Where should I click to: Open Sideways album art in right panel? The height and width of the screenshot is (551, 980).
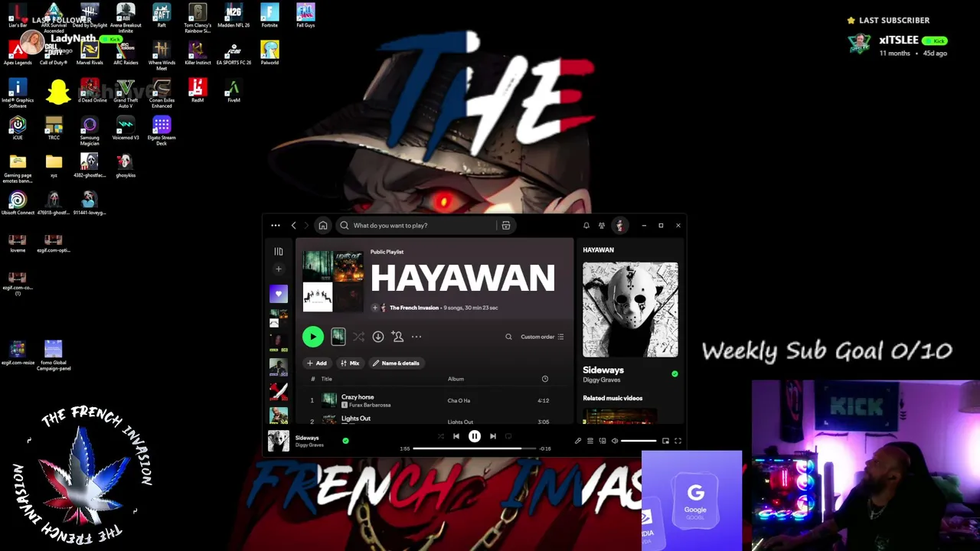[x=630, y=310]
